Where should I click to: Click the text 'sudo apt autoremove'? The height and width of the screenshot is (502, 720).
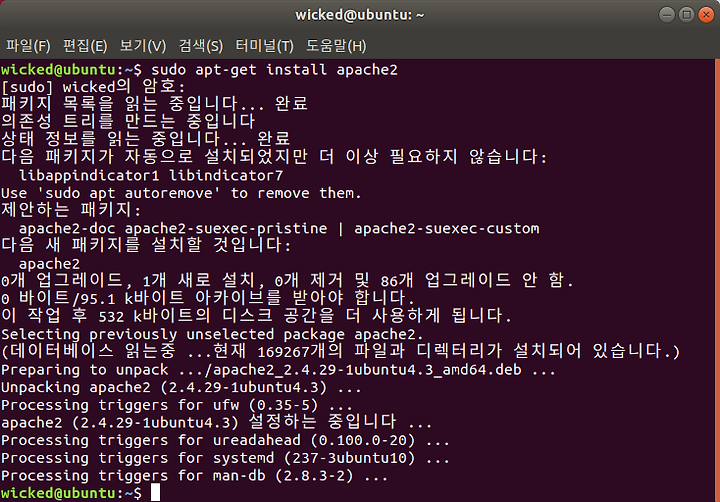[x=129, y=193]
